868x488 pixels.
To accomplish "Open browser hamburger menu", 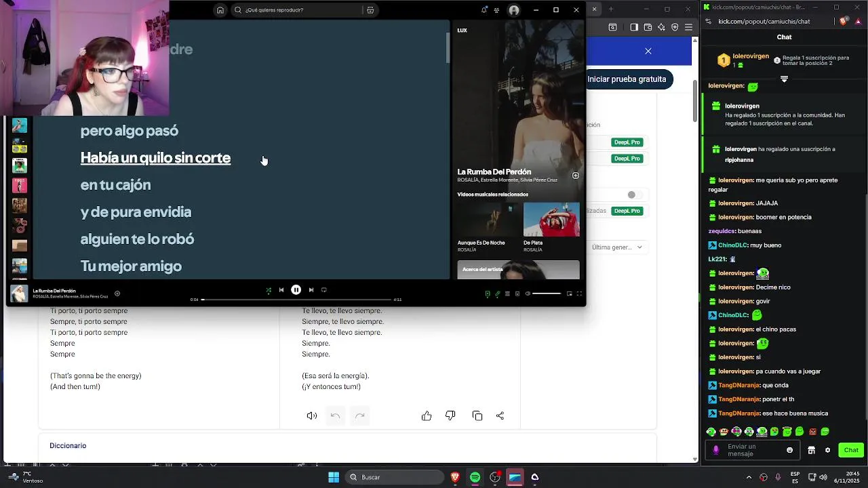I will 688,27.
